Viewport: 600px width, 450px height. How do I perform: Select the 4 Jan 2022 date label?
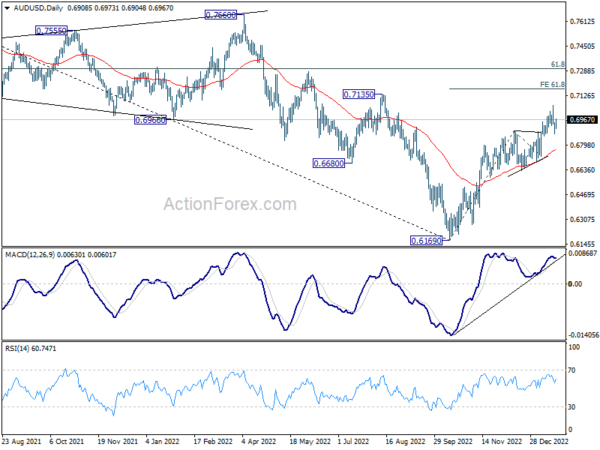pos(163,442)
